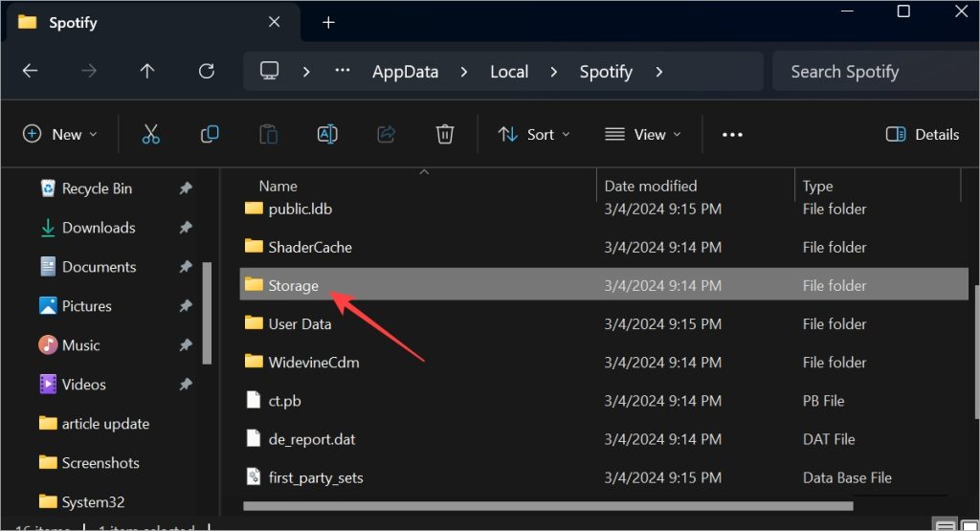Click the Search Spotify field

(875, 72)
